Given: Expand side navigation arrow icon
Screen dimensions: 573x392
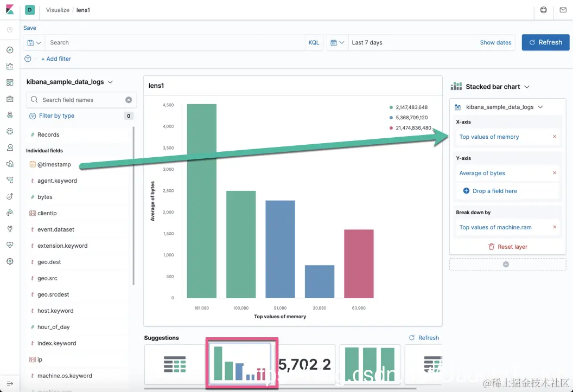Looking at the screenshot, I should coord(10,383).
